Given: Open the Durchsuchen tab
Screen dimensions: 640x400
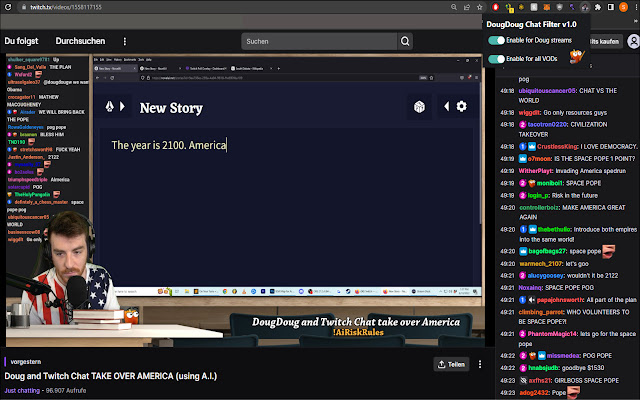Looking at the screenshot, I should [x=80, y=41].
